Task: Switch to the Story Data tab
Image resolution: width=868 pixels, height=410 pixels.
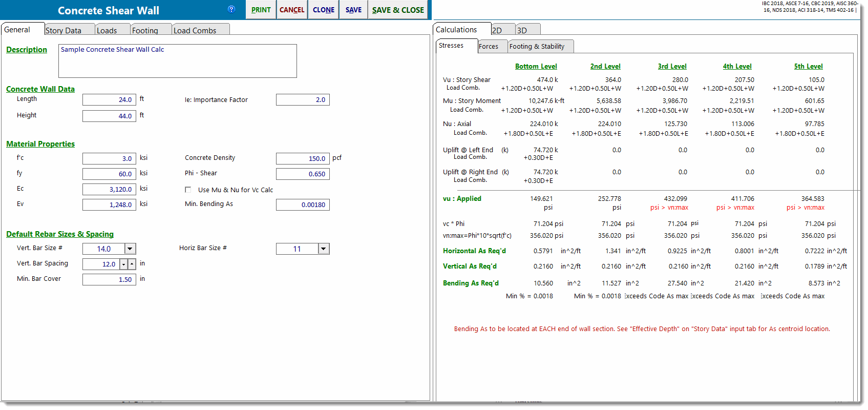Action: (x=70, y=30)
